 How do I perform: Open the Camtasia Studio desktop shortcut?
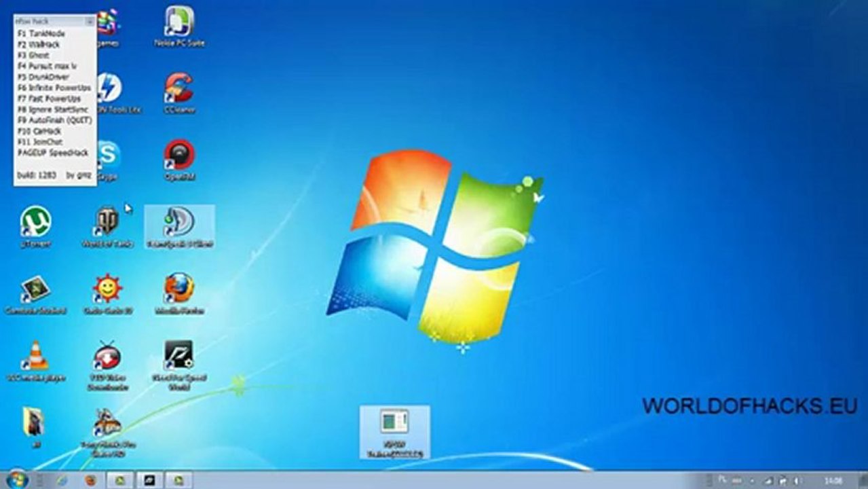click(35, 293)
